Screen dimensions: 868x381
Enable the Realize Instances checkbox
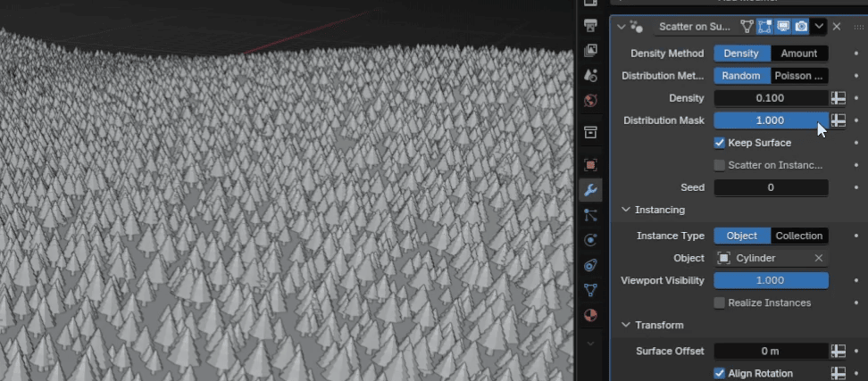click(720, 302)
